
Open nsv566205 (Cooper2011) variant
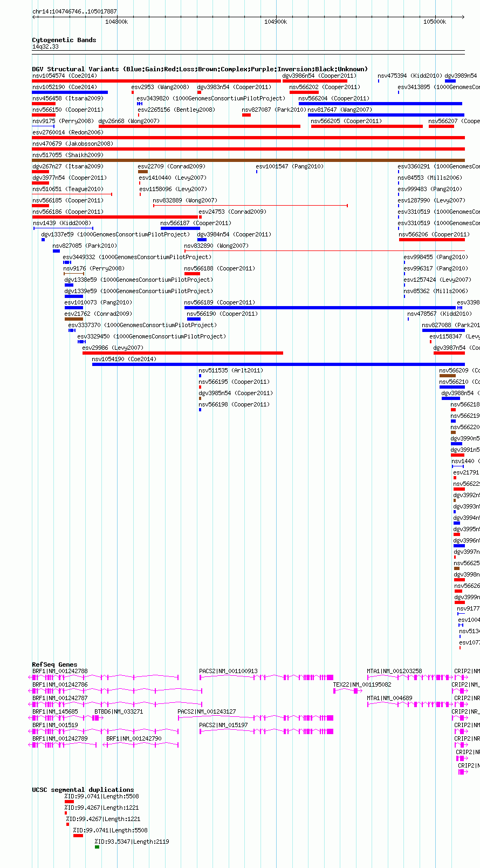pyautogui.click(x=346, y=121)
